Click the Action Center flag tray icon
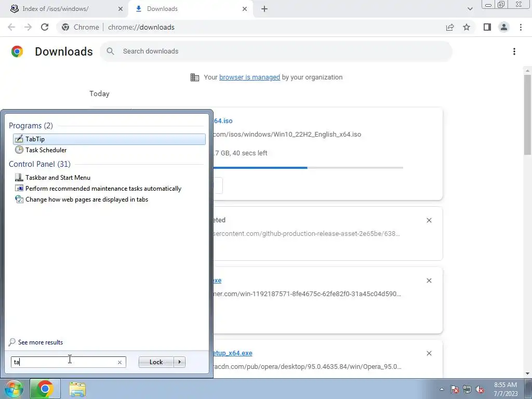The width and height of the screenshot is (532, 399). (x=455, y=390)
